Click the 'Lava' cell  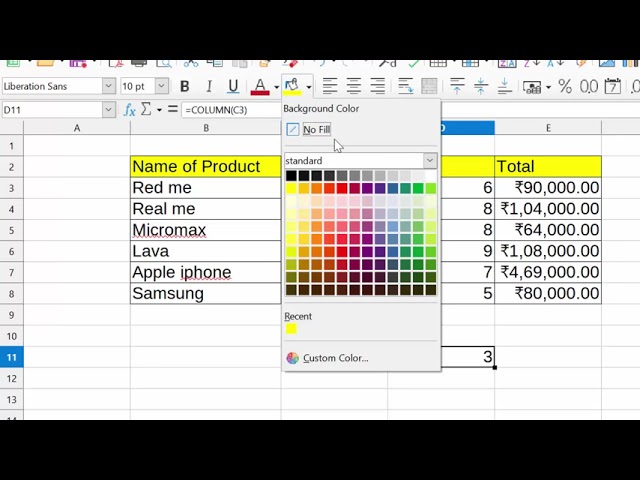(x=206, y=251)
